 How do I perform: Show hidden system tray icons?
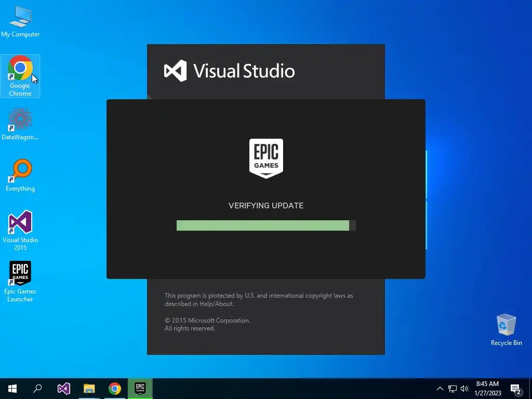[440, 389]
